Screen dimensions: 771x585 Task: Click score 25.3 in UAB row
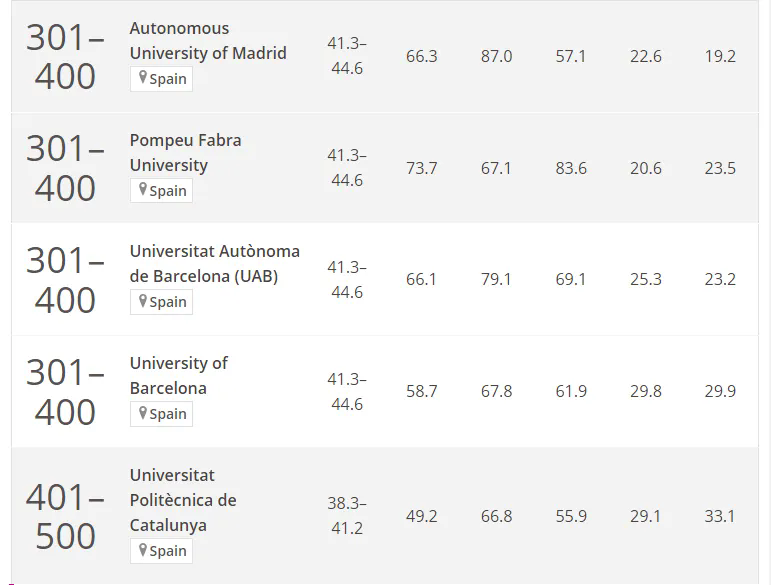[x=646, y=279]
